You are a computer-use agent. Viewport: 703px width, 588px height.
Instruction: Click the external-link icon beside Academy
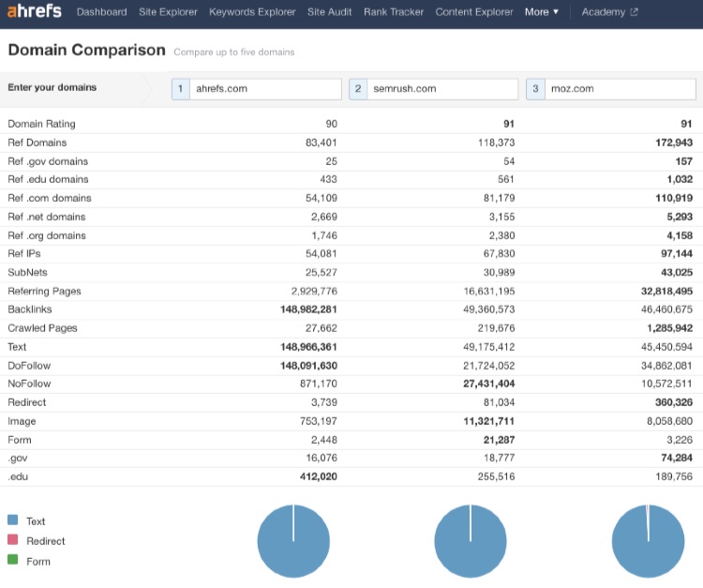click(x=634, y=12)
